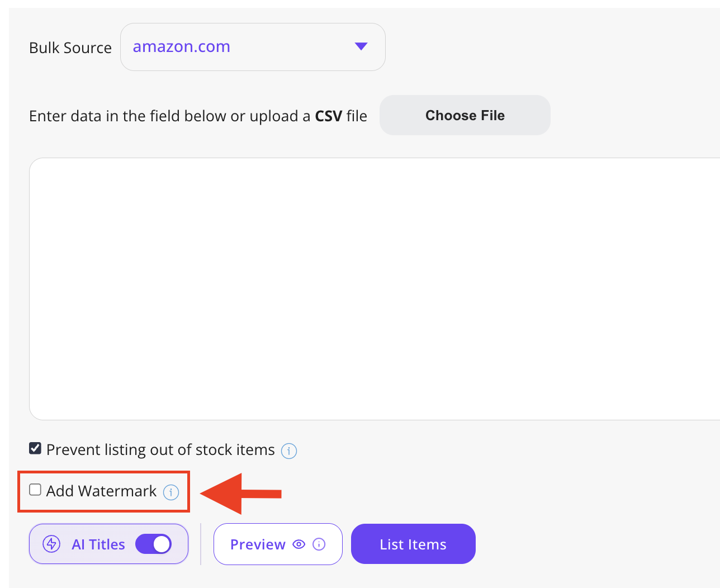The height and width of the screenshot is (588, 720).
Task: Click info icon next to Add Watermark
Action: click(171, 492)
